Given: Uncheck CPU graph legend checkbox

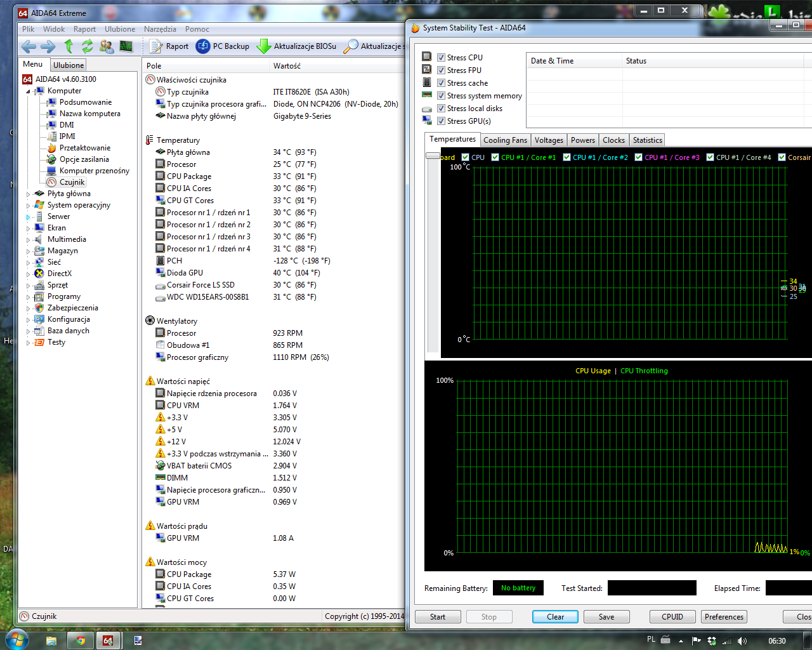Looking at the screenshot, I should click(466, 157).
